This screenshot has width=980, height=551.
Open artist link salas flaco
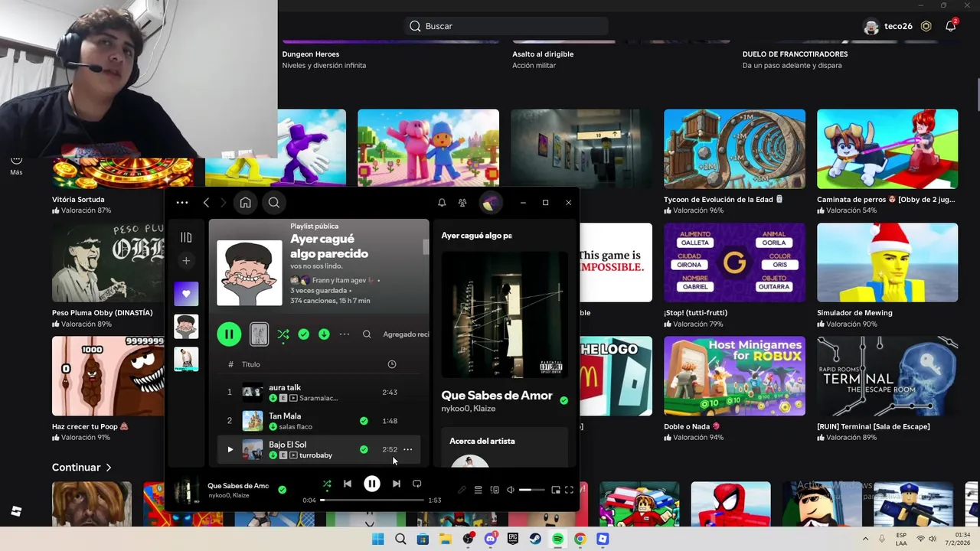(296, 427)
